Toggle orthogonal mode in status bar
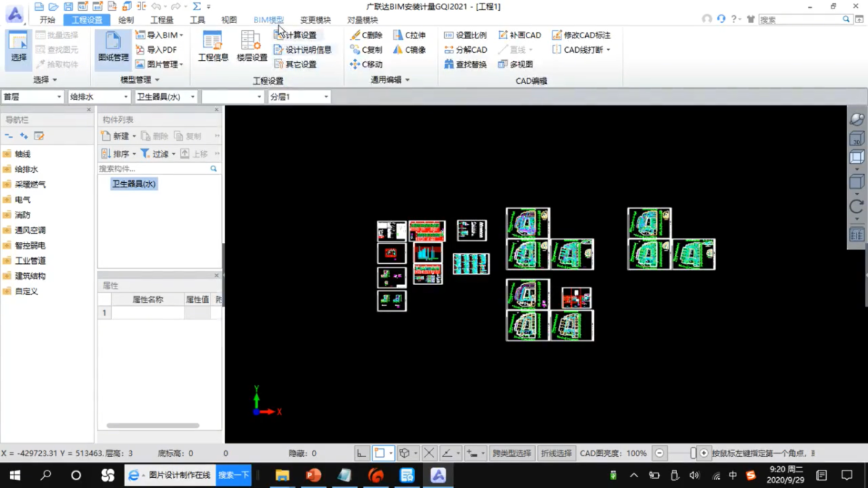 click(x=362, y=453)
